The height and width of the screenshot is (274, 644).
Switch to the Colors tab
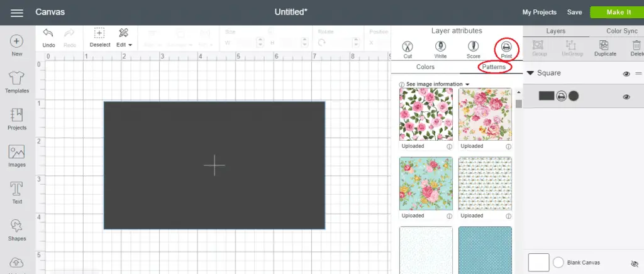pyautogui.click(x=425, y=67)
